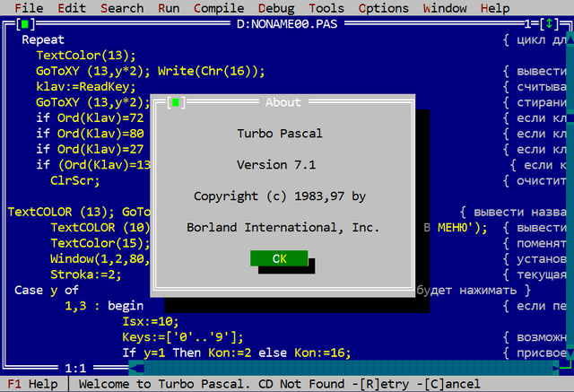
Task: Place cursor on the Repeat keyword
Action: [x=43, y=39]
